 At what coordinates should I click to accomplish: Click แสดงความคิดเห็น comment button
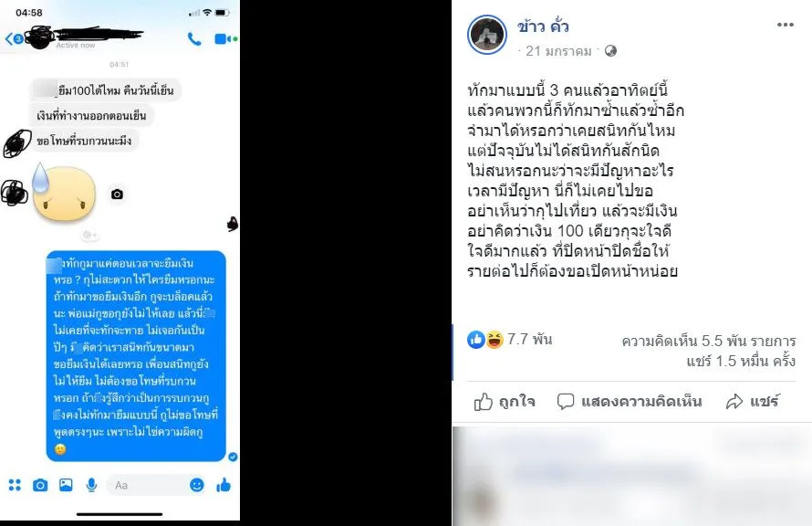point(630,402)
